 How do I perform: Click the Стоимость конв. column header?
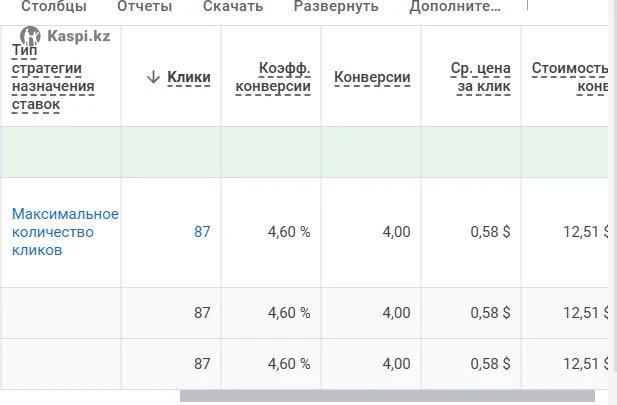[571, 77]
